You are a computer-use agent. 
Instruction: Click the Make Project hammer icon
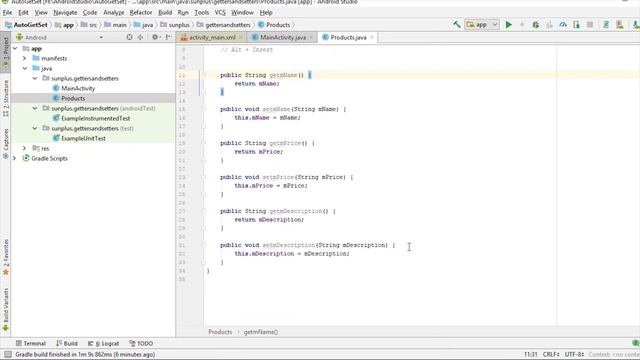point(457,25)
